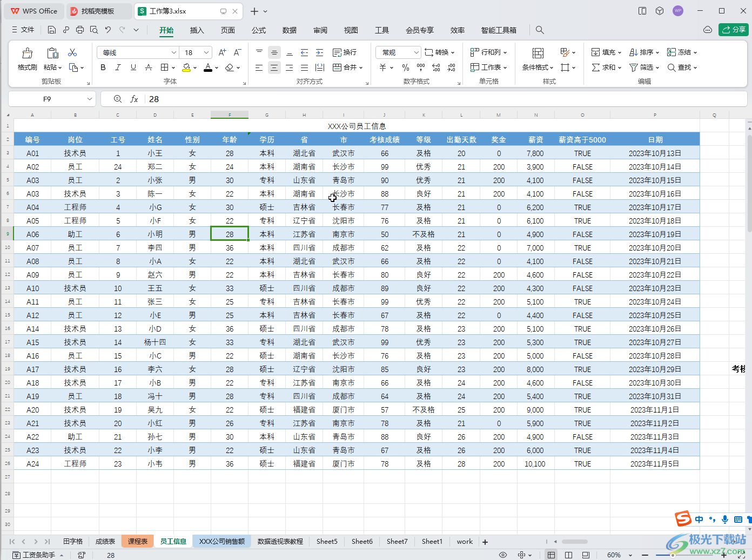Apply the yellow fill color swatch
The width and height of the screenshot is (752, 560).
pyautogui.click(x=186, y=68)
